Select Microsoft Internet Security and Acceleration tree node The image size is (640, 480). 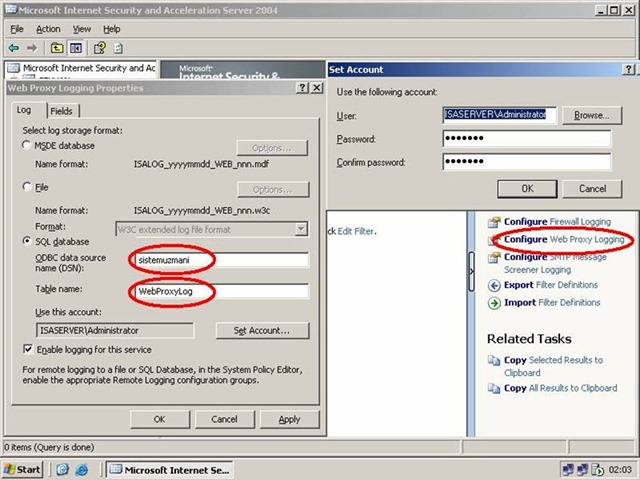click(89, 68)
